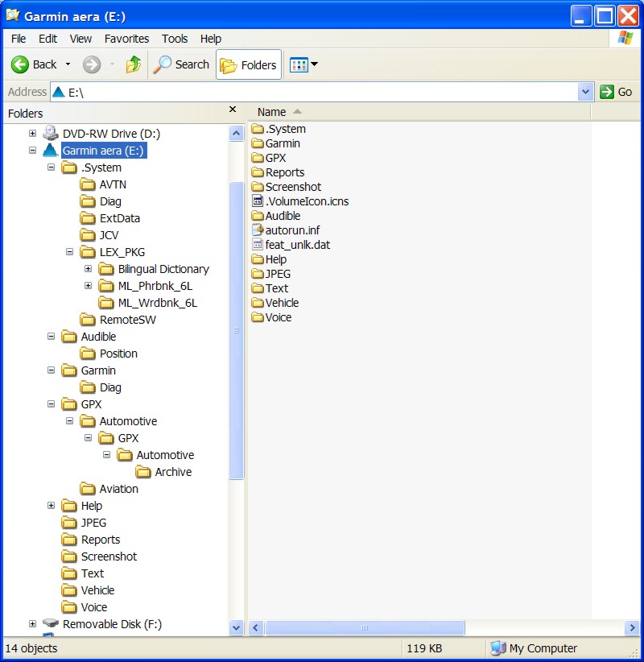Open the Favorites menu
This screenshot has width=644, height=662.
click(126, 39)
